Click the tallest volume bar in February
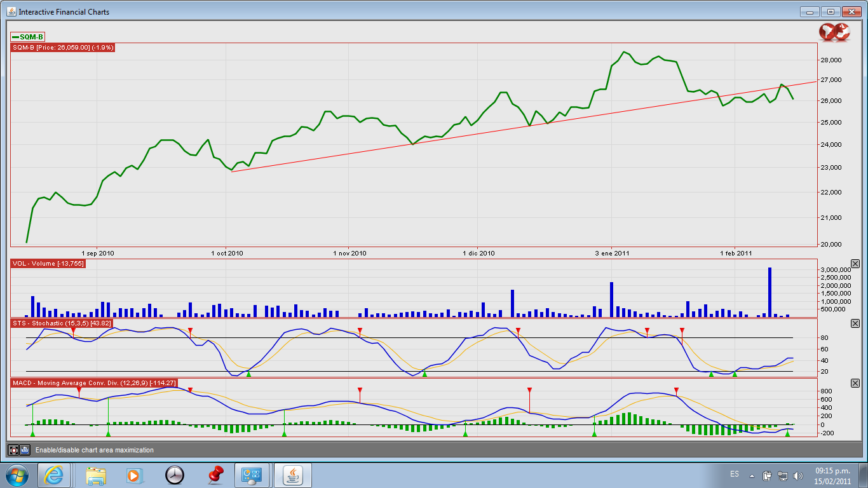Screen dimensions: 868x488 (770, 292)
